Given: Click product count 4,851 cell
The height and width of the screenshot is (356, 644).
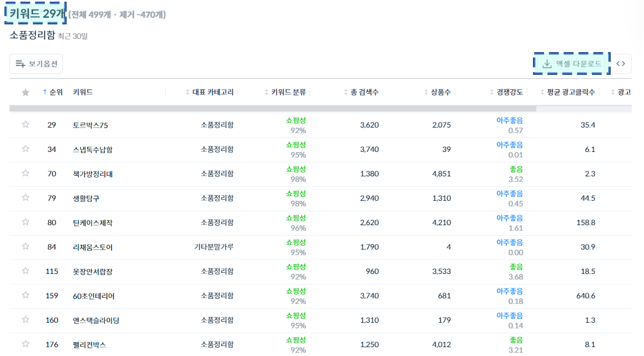Looking at the screenshot, I should (x=441, y=174).
